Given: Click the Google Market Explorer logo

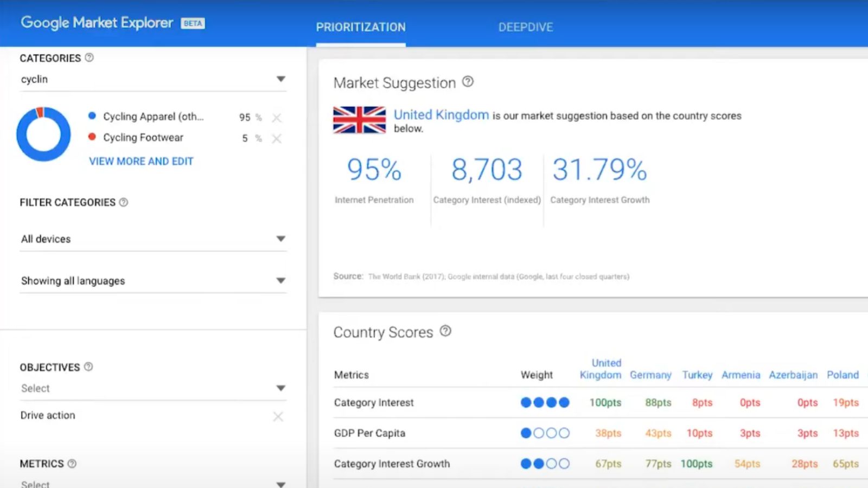Looking at the screenshot, I should pyautogui.click(x=97, y=23).
